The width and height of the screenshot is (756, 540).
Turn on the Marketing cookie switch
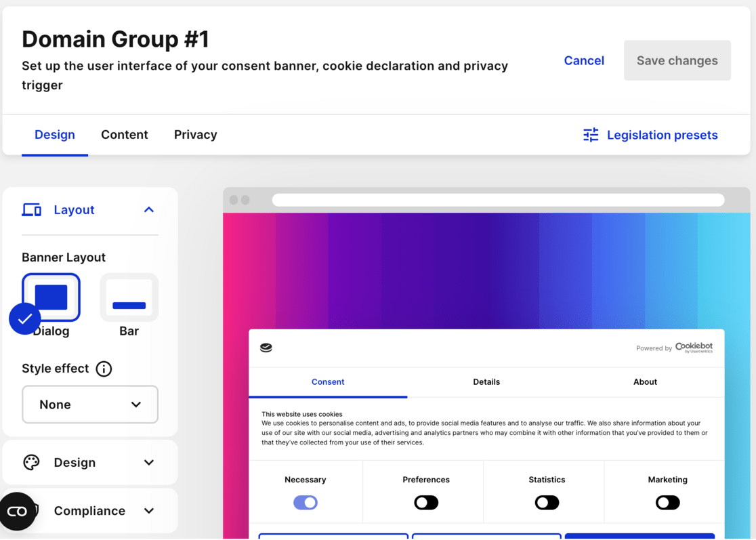click(x=667, y=503)
